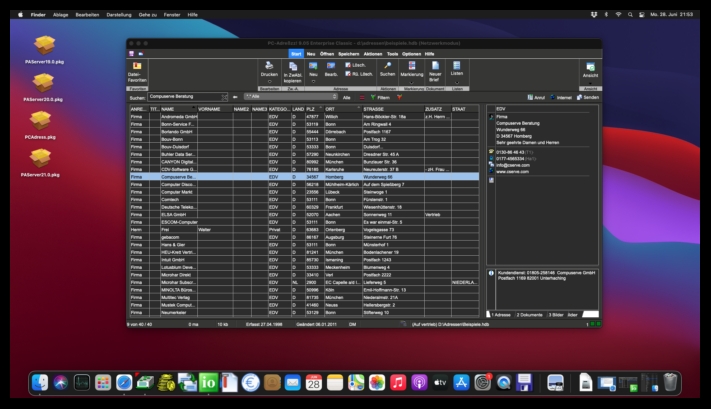This screenshot has width=711, height=409.
Task: Open the Hilfe menu in PC-Adresszz
Action: 429,54
